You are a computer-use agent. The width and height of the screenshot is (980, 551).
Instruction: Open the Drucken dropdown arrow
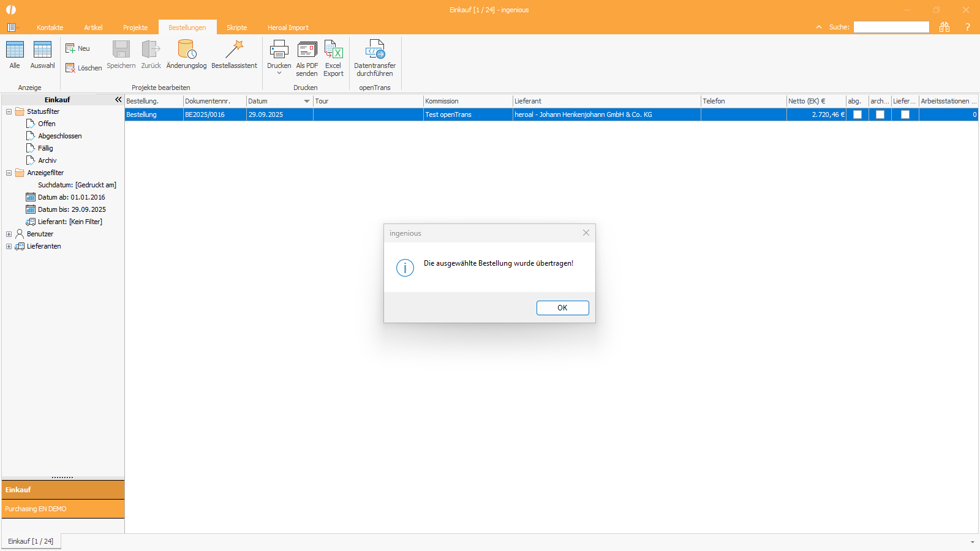pos(279,73)
